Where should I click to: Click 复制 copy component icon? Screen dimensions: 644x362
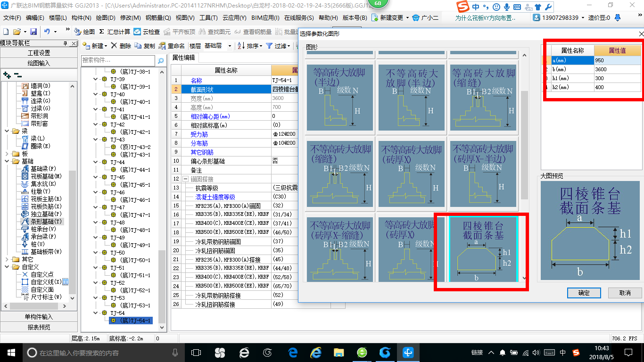coord(145,46)
